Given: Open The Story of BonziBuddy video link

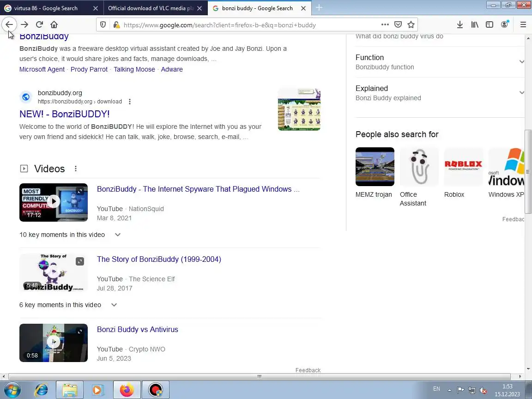Looking at the screenshot, I should [159, 259].
